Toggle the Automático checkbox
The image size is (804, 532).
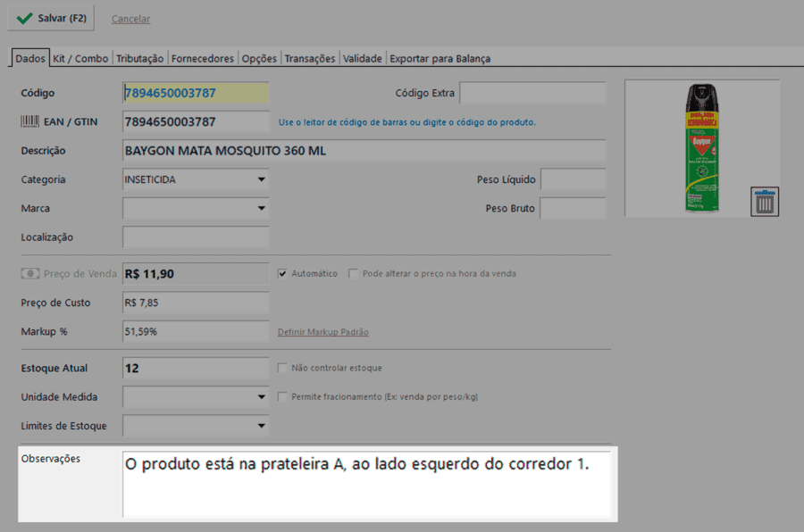coord(282,274)
